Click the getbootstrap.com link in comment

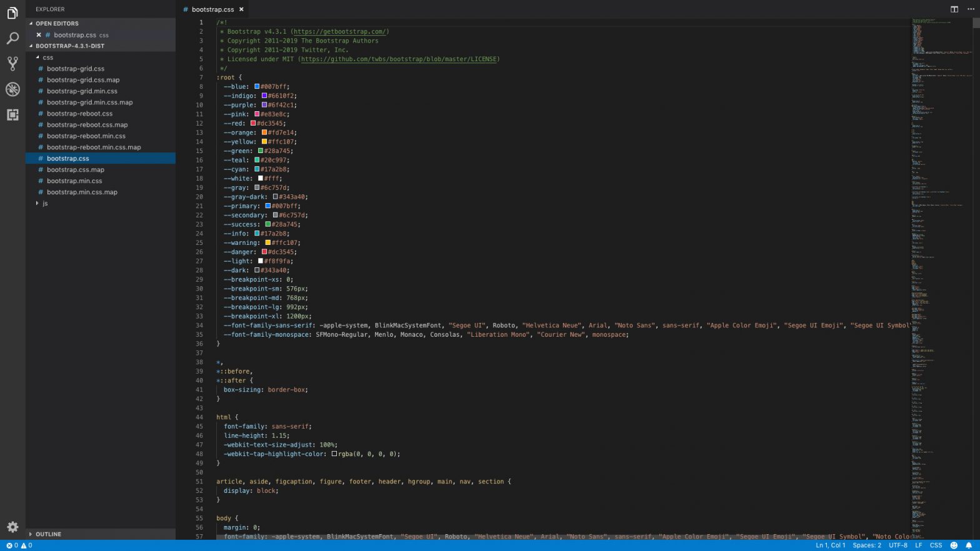[x=339, y=32]
